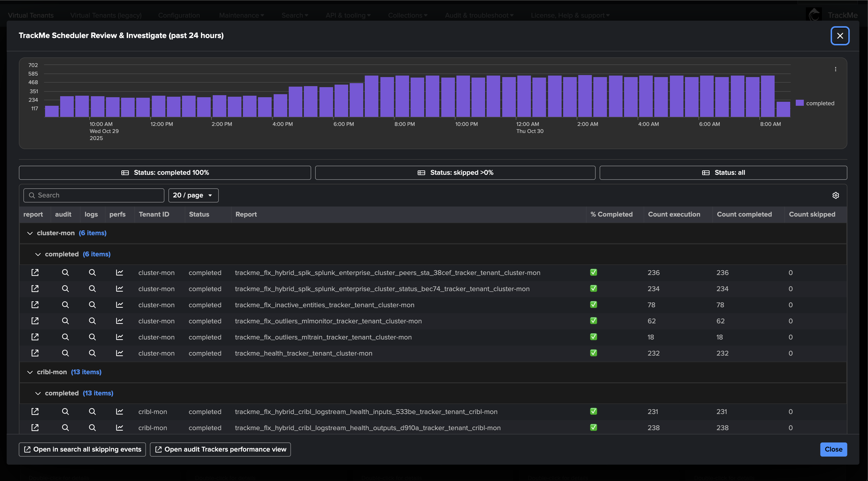Select the Status: skipped >0% filter
Viewport: 868px width, 481px height.
pos(455,173)
